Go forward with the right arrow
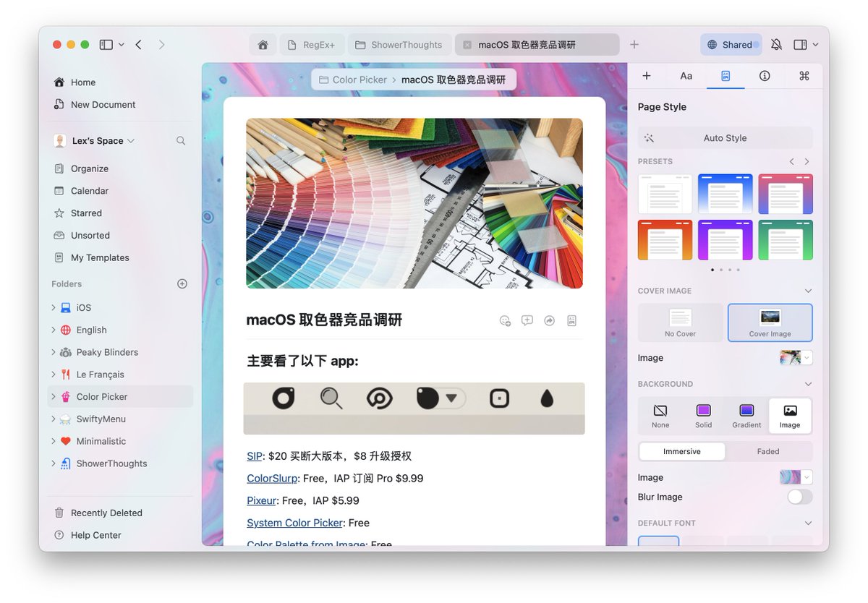Viewport: 868px width, 603px height. pos(161,45)
